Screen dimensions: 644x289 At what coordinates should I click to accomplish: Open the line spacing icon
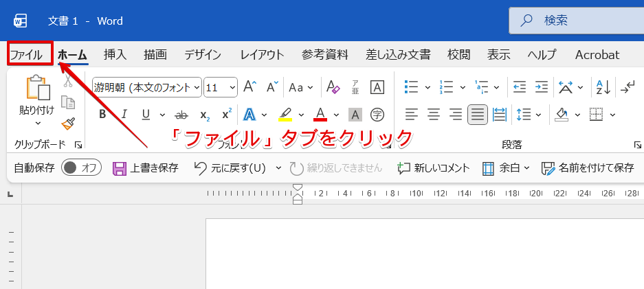[524, 115]
